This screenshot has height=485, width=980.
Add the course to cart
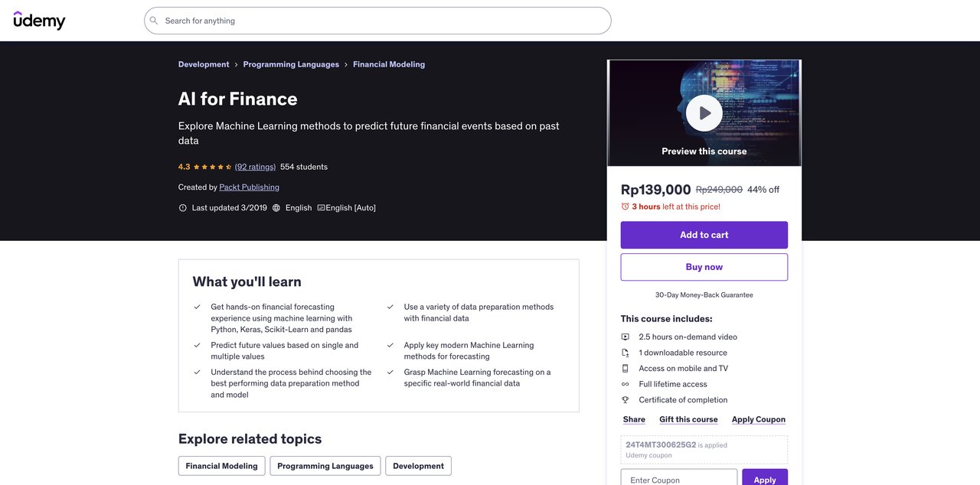(704, 235)
